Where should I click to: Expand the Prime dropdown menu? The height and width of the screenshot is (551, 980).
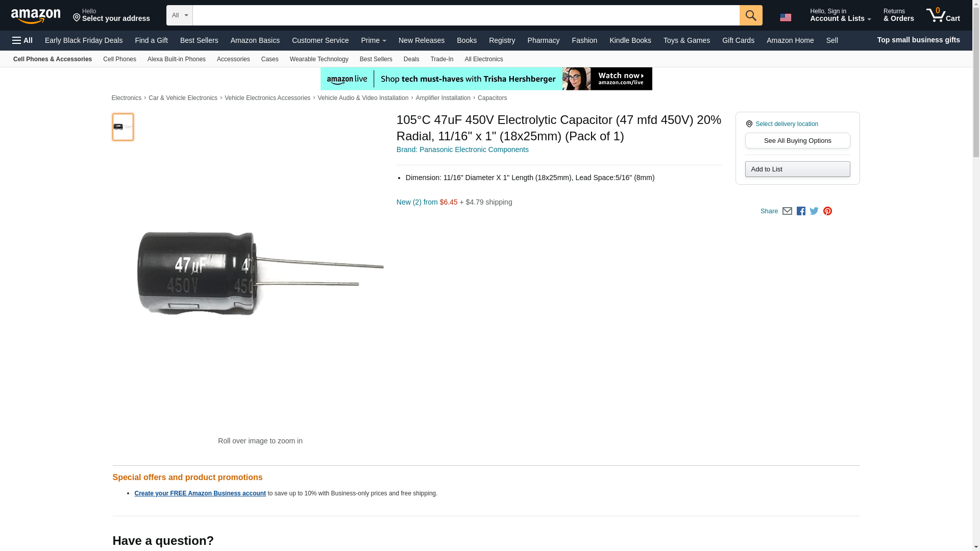(x=373, y=40)
